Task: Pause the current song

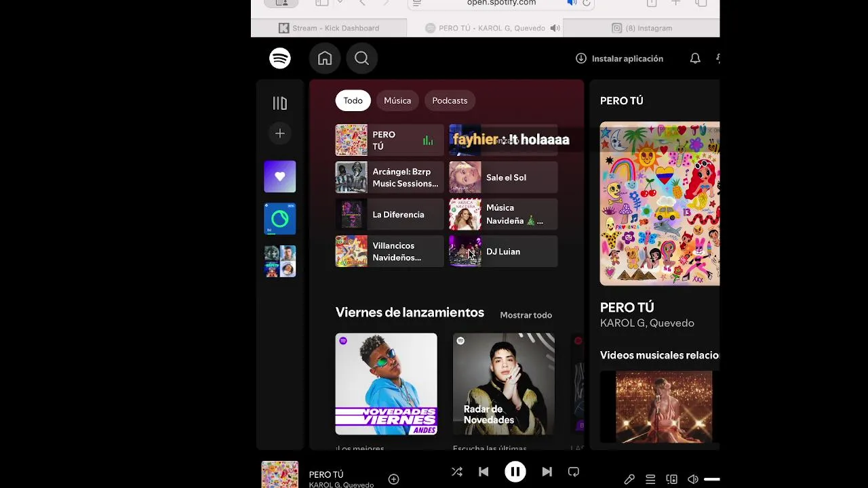Action: 515,472
